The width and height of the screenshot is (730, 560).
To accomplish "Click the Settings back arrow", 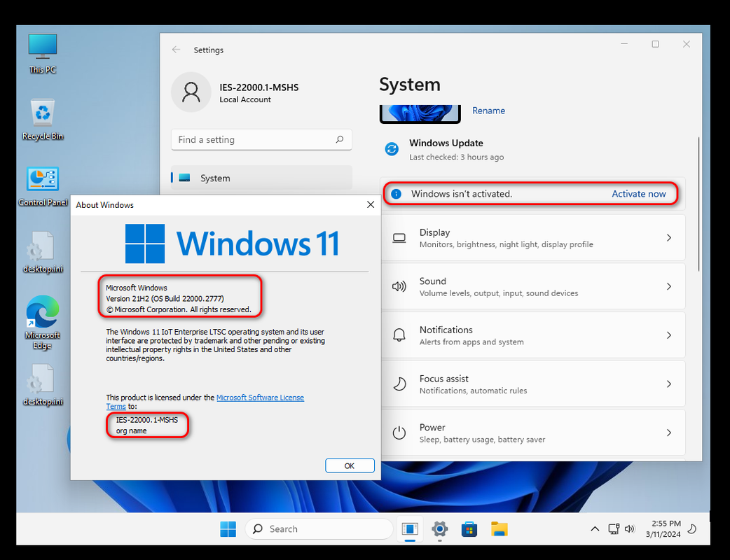I will [x=176, y=50].
